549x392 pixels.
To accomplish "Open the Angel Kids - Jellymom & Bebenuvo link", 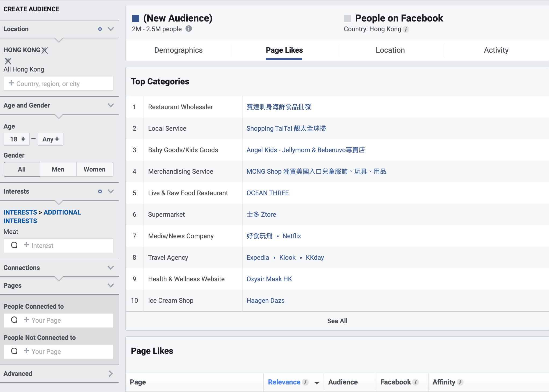I will tap(306, 150).
